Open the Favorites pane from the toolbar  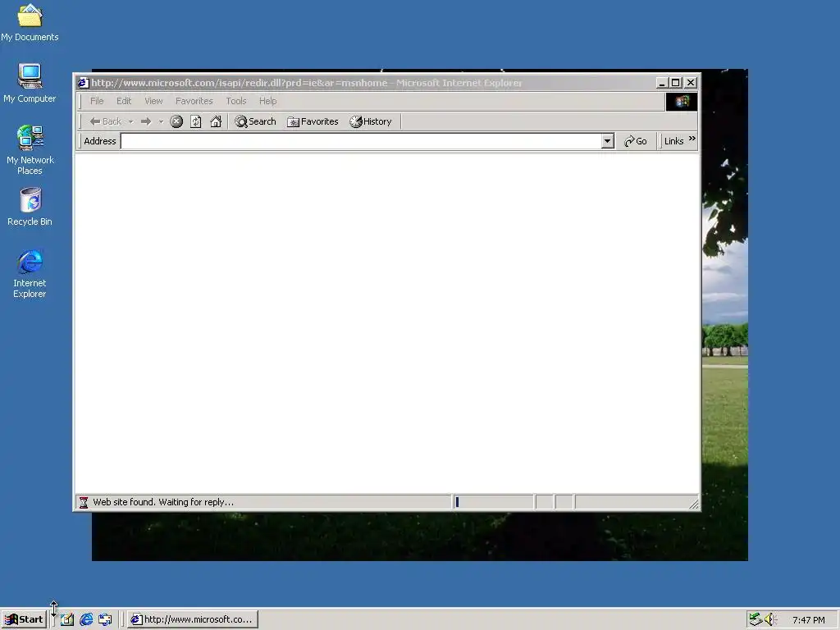point(313,121)
